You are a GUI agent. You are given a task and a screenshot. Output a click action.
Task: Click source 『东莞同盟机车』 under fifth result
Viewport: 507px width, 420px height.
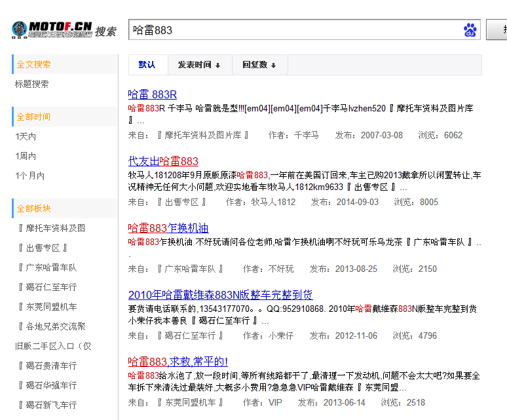[x=190, y=402]
